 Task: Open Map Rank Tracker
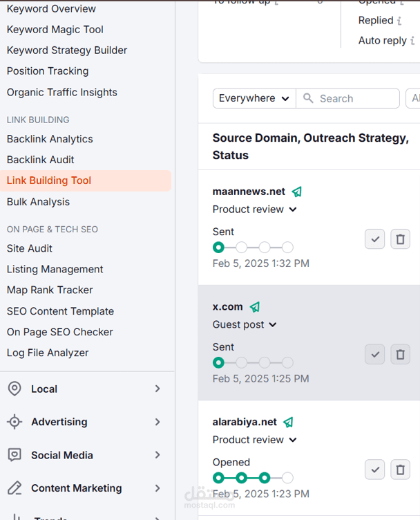pyautogui.click(x=50, y=290)
